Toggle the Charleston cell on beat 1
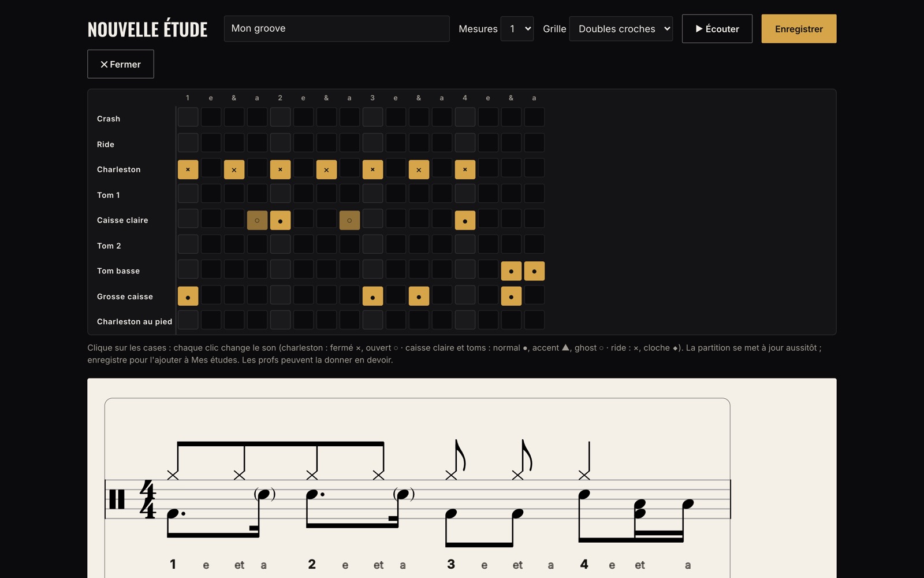 click(x=188, y=169)
